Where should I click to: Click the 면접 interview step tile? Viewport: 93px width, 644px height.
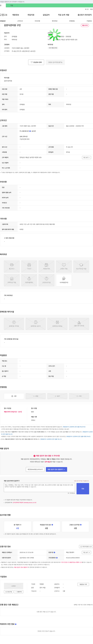tap(36, 396)
